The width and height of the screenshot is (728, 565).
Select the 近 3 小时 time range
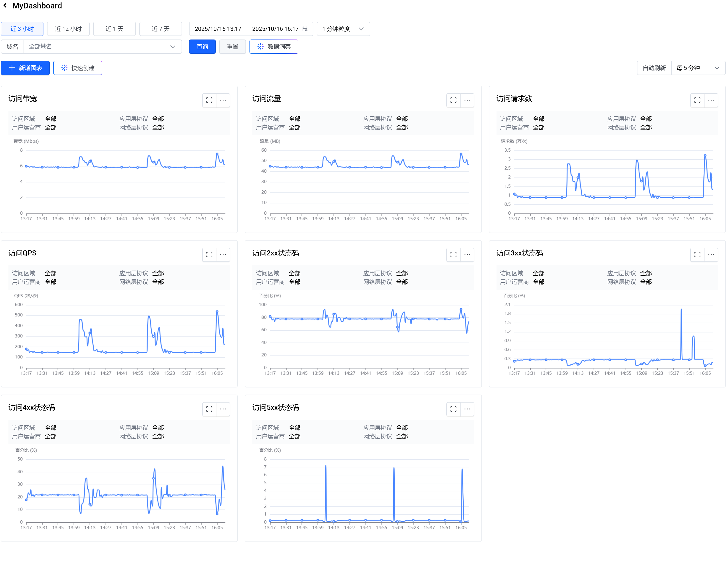(22, 29)
